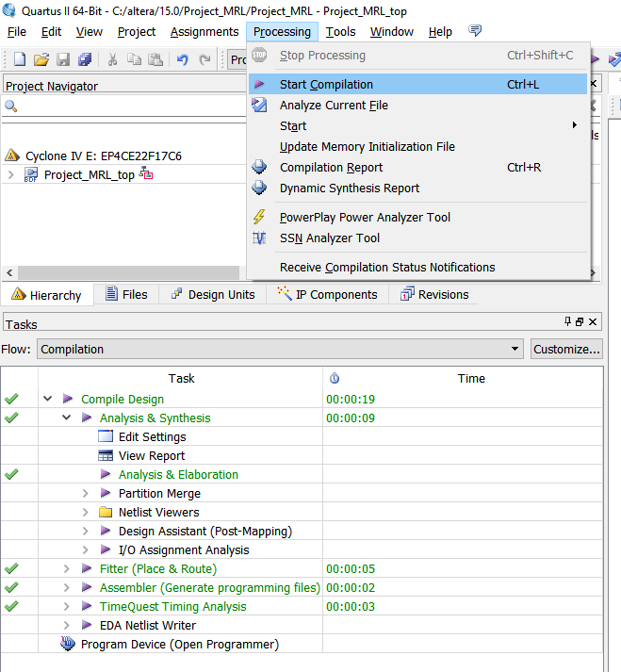The width and height of the screenshot is (621, 672).
Task: Select the Analysis & Elaboration task row
Action: pos(302,474)
